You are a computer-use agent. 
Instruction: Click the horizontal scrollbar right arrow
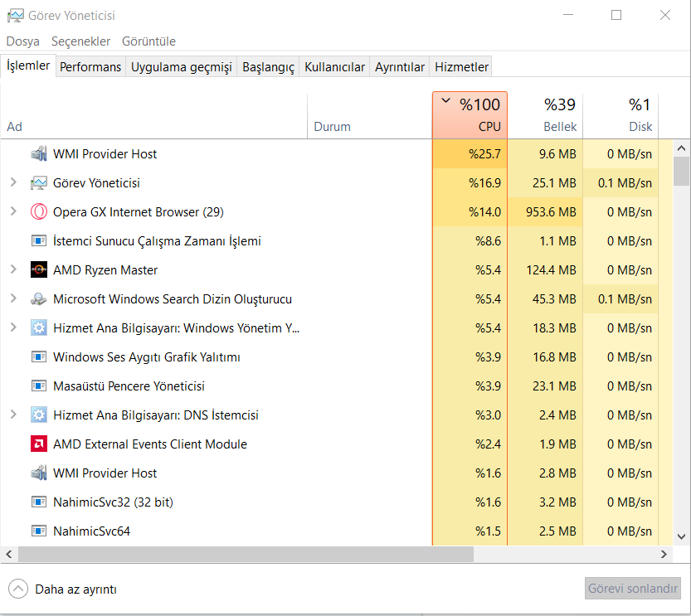point(664,554)
